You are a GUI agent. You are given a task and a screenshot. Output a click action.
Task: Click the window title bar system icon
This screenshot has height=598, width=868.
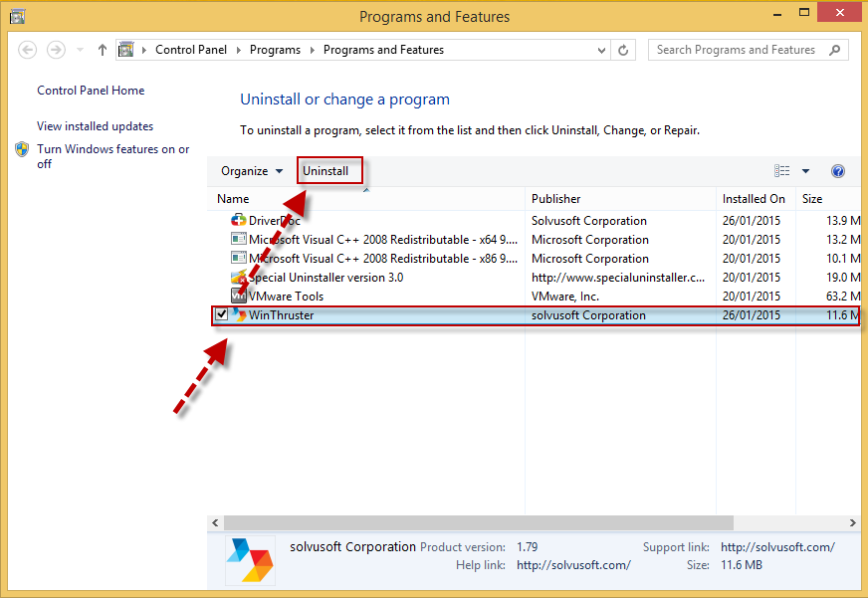(x=17, y=16)
